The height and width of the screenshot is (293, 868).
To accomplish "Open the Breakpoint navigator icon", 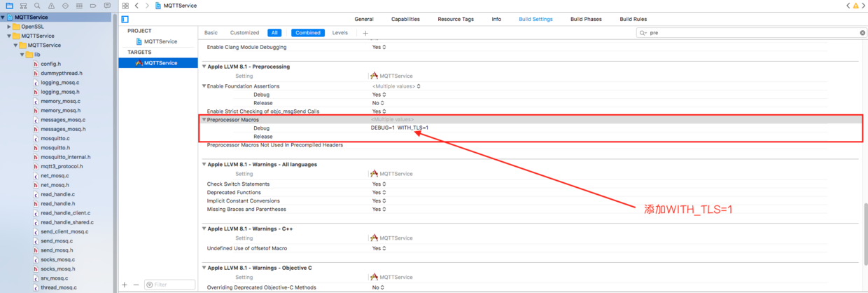I will 93,6.
